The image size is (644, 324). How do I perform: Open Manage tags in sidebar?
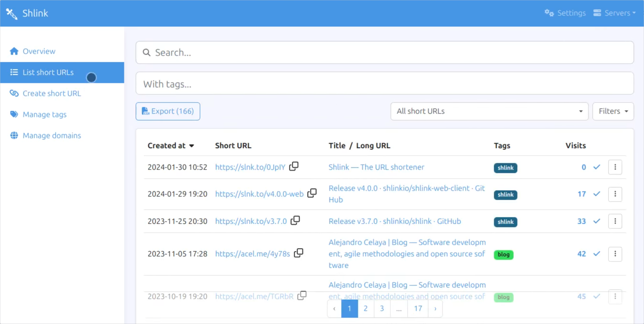[x=44, y=115]
